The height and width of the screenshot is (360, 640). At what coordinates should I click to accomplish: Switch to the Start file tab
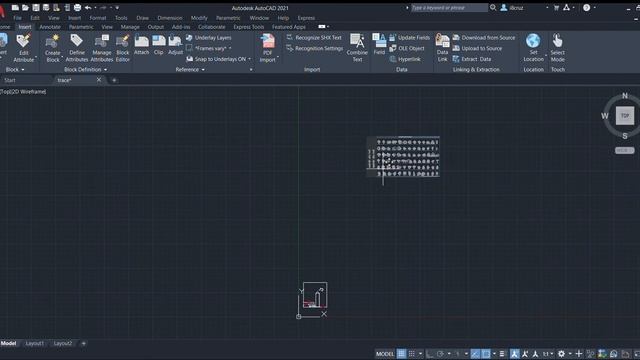(x=10, y=80)
